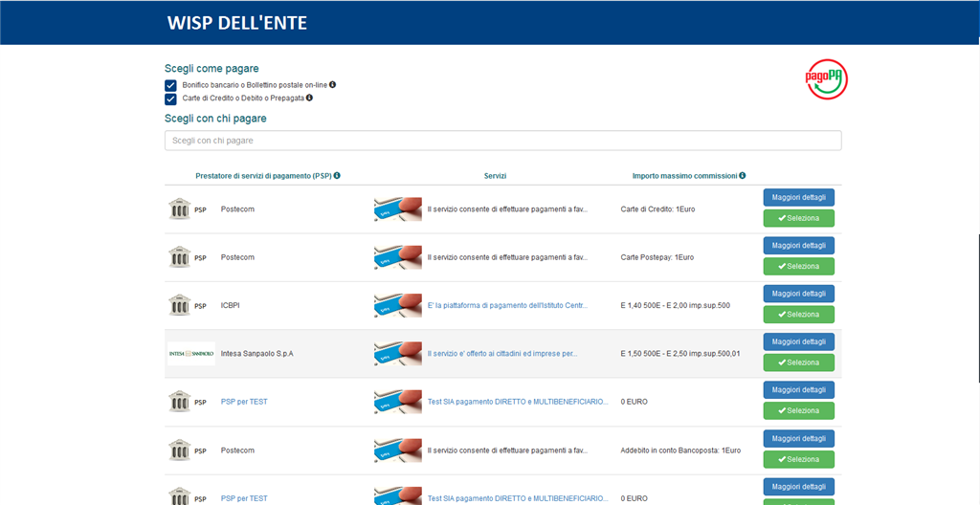
Task: Click info icon next to Bonifico bancario option
Action: point(333,85)
